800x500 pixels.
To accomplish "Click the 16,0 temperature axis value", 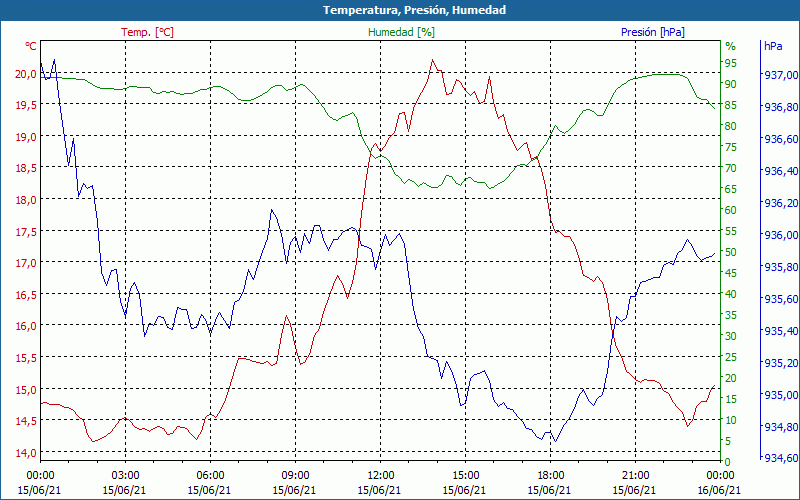I will (26, 327).
